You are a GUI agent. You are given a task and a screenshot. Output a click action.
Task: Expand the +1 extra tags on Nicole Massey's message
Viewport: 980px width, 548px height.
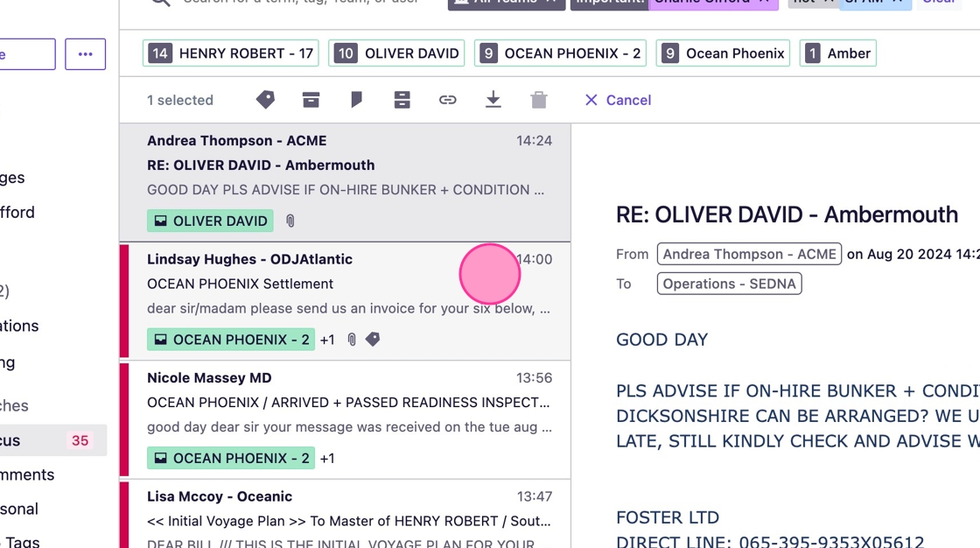[327, 458]
